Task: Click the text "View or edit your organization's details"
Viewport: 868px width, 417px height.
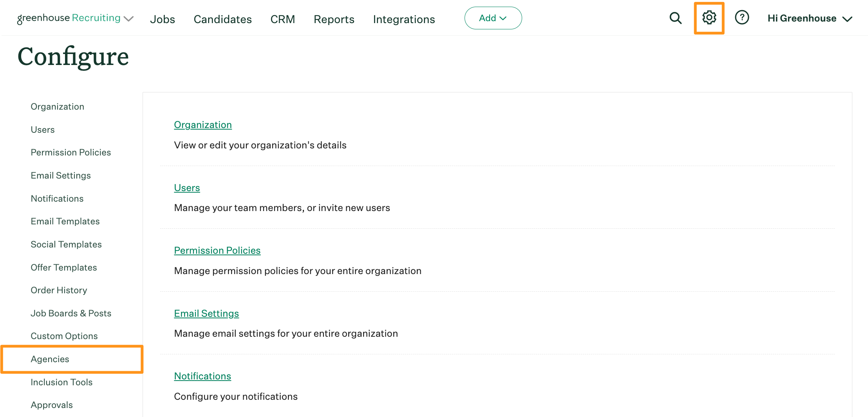Action: [x=260, y=145]
